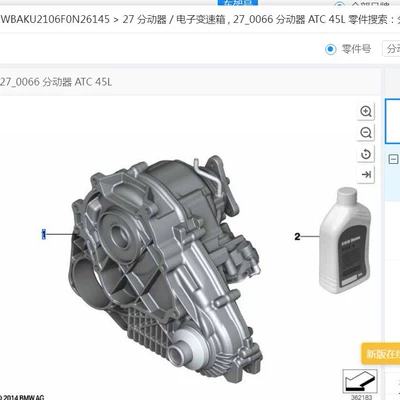Click the VIN WBAKU2106F0N26145 in breadcrumb
The width and height of the screenshot is (400, 400).
55,19
